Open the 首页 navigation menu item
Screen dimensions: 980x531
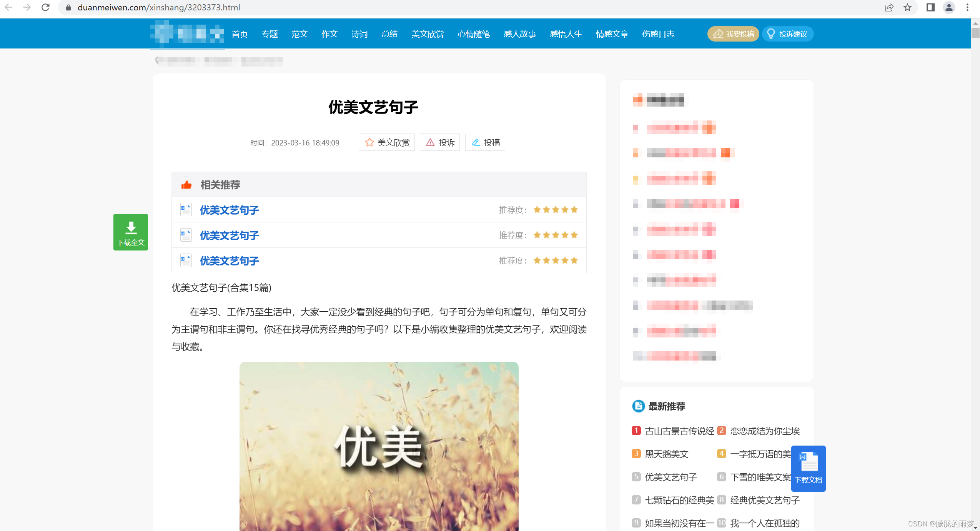[240, 34]
